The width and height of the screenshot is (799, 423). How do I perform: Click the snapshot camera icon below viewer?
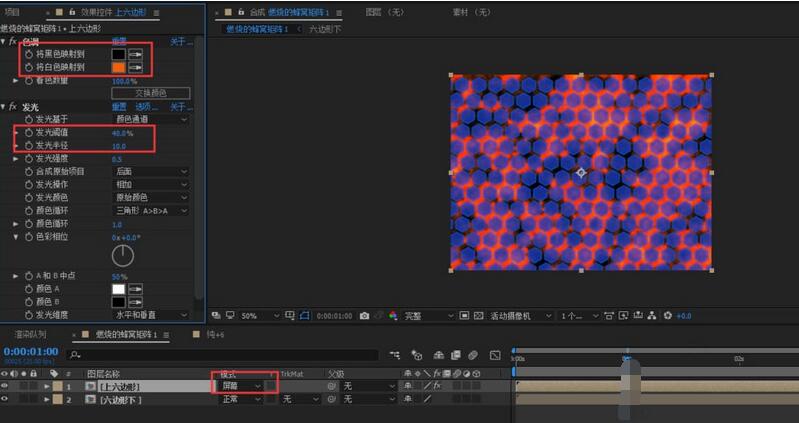coord(364,316)
